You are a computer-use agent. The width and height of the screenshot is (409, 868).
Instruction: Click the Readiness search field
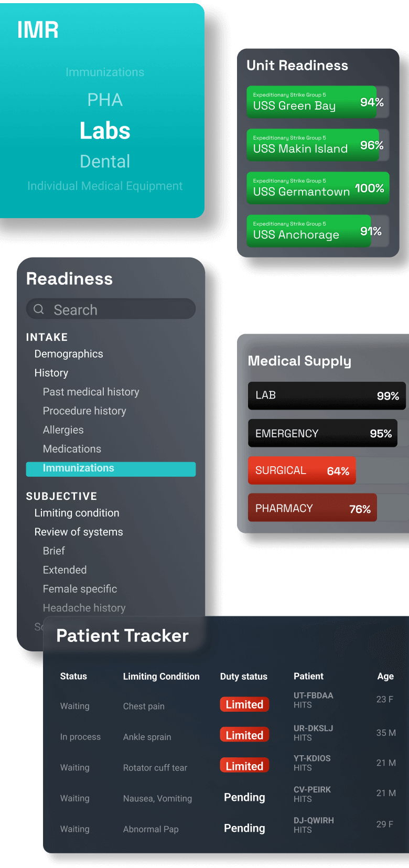(117, 309)
